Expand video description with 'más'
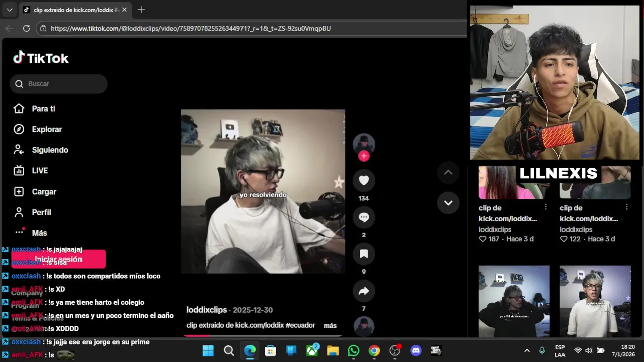Image resolution: width=644 pixels, height=362 pixels. click(330, 326)
